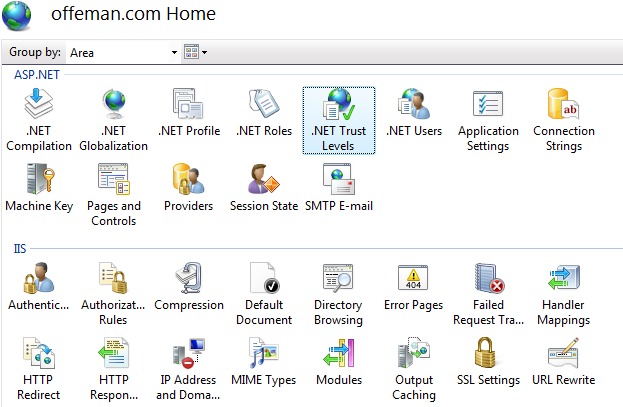Open the .NET Compilation feature

39,120
